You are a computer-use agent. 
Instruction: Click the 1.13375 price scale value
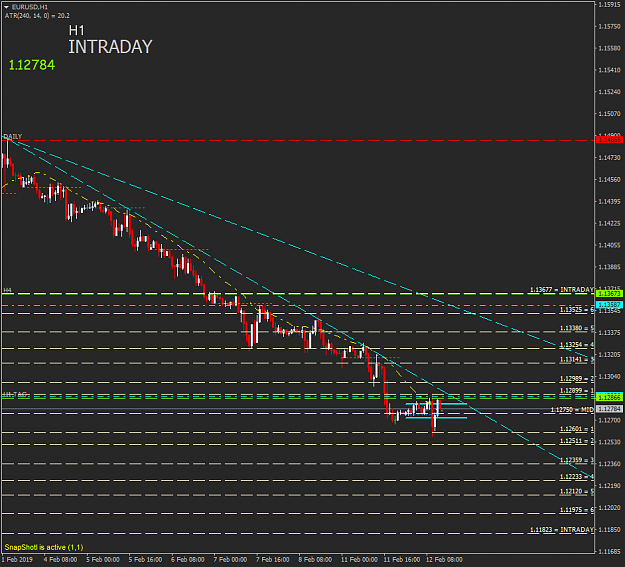[609, 333]
